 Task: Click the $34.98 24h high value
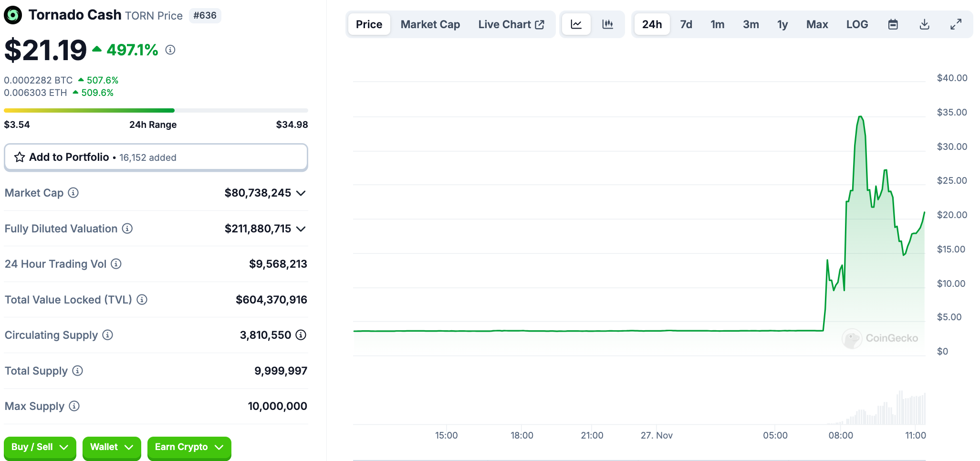tap(292, 125)
